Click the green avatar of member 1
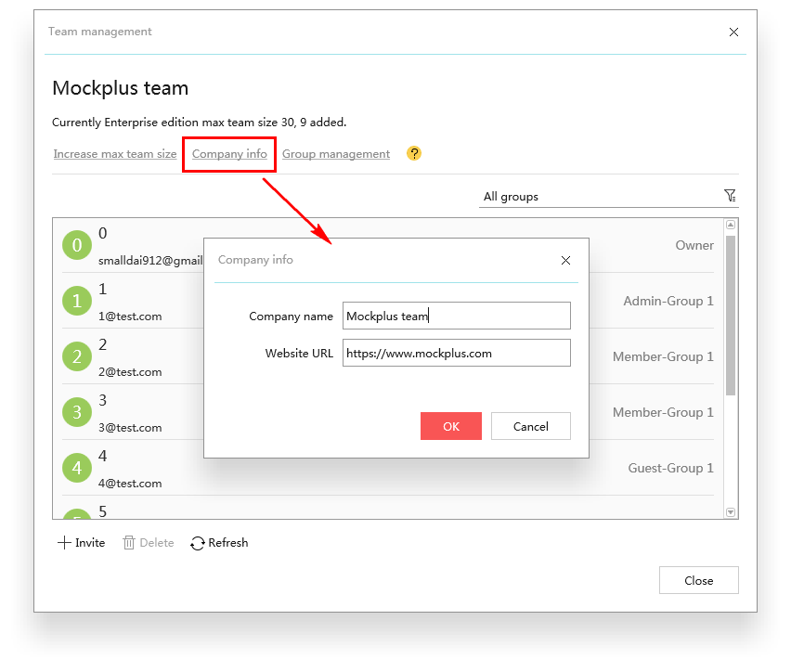 pyautogui.click(x=77, y=301)
